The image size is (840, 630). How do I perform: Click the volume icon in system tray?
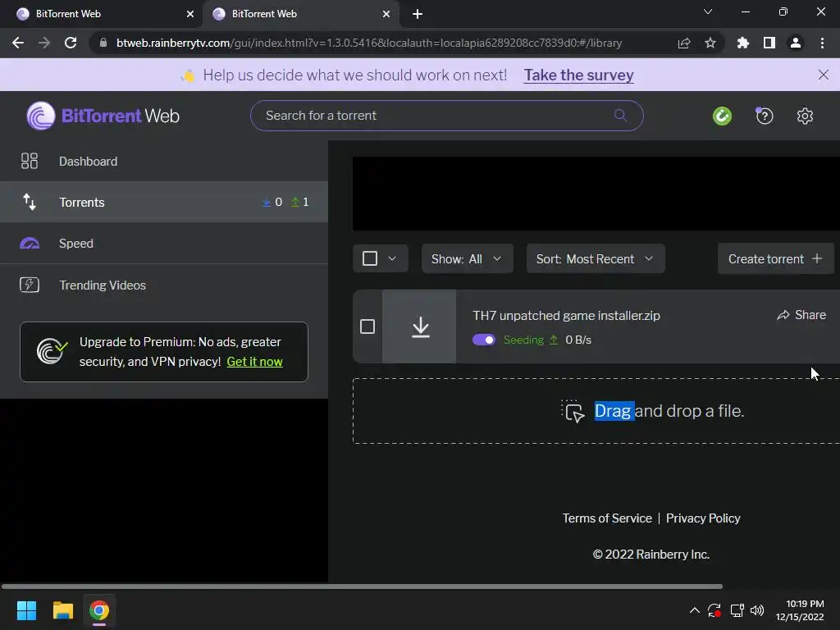757,610
